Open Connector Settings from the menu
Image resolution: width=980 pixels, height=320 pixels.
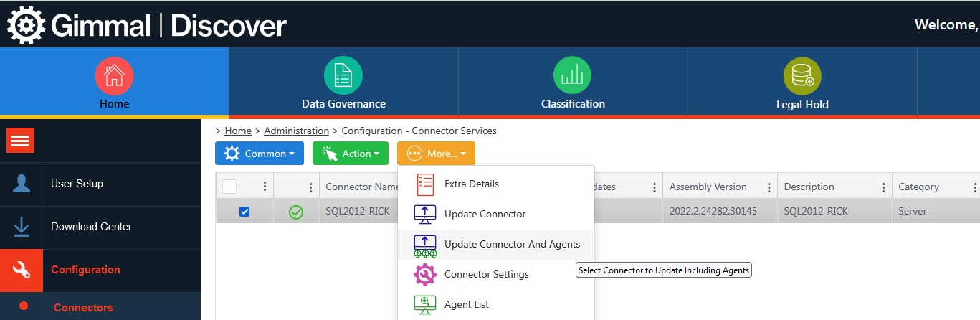pos(486,274)
